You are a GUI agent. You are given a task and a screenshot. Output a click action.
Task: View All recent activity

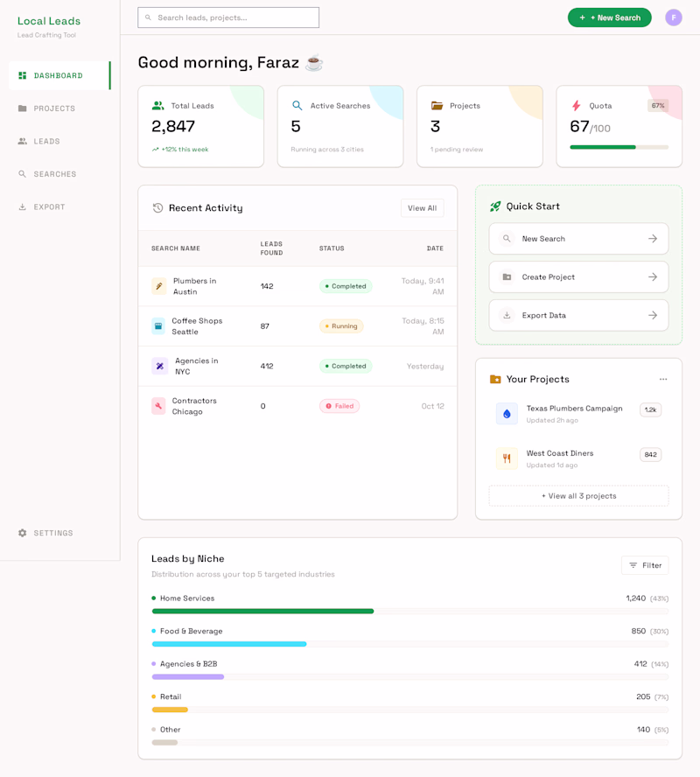(x=422, y=208)
